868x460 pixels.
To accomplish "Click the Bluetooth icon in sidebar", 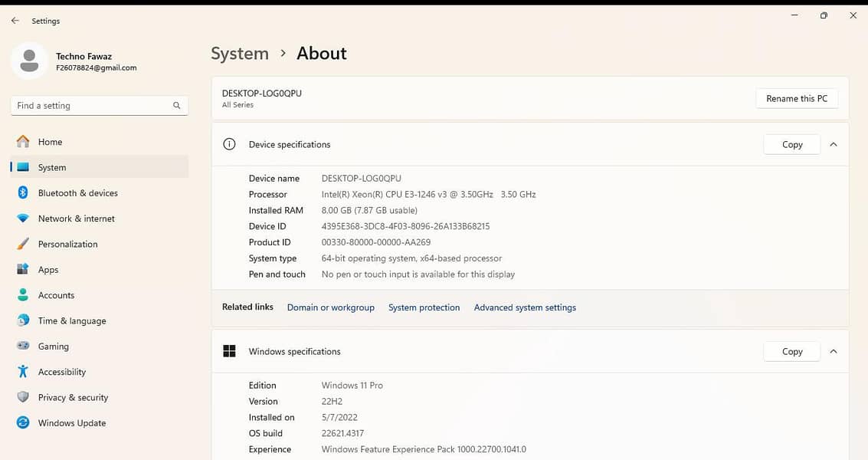I will (23, 192).
